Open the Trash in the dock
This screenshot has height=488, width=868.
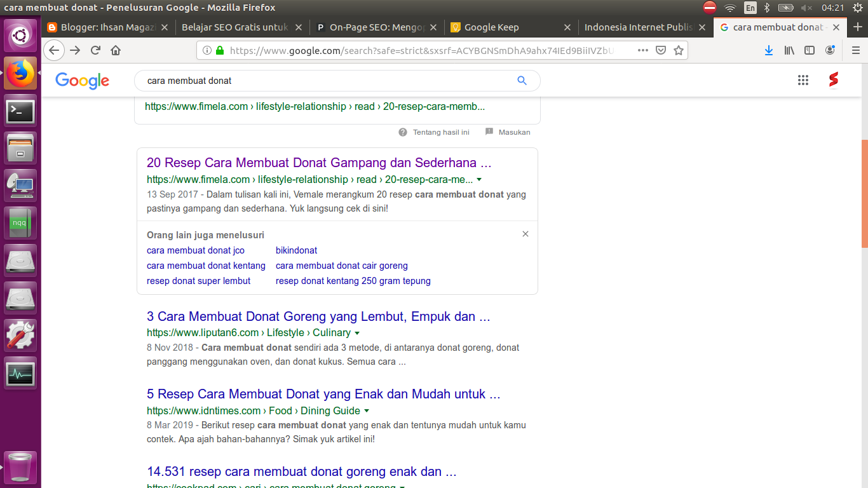(x=21, y=468)
